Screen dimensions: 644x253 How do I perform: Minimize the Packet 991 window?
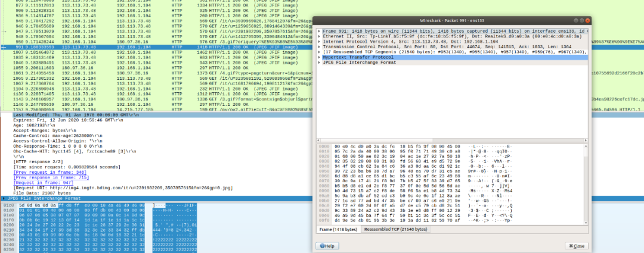pos(576,20)
